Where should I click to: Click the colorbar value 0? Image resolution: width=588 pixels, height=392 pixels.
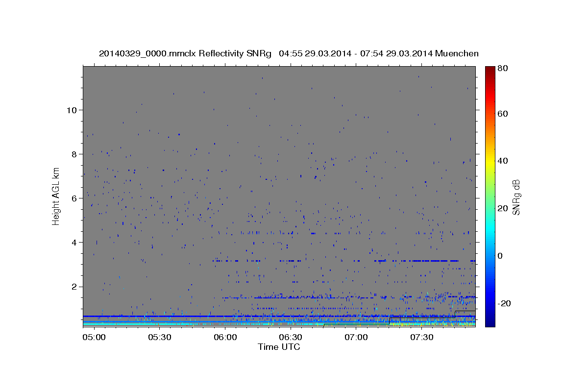500,256
